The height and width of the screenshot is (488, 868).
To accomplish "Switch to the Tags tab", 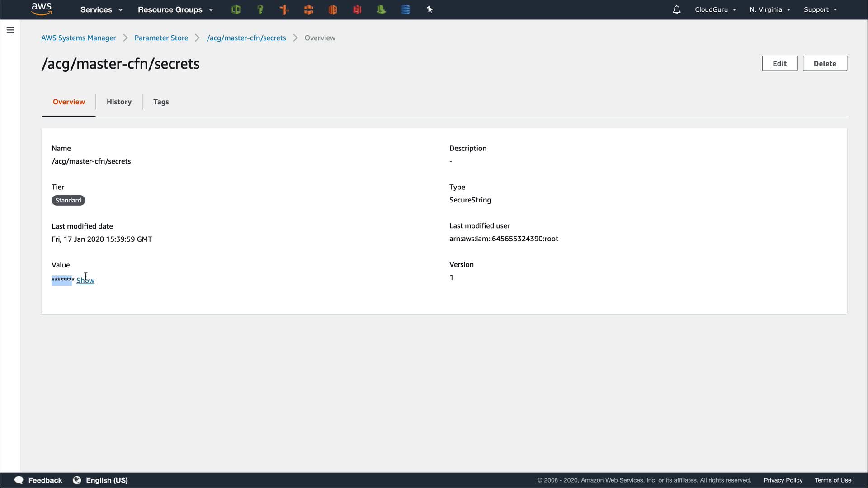I will click(x=161, y=102).
